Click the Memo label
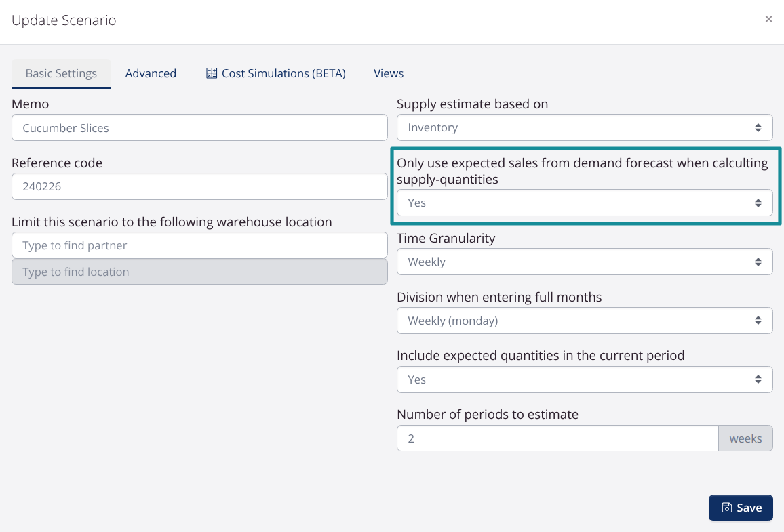This screenshot has height=532, width=784. point(30,104)
